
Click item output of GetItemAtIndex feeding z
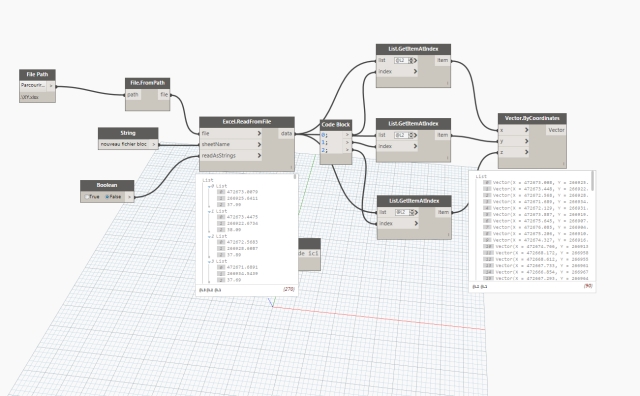coord(444,212)
